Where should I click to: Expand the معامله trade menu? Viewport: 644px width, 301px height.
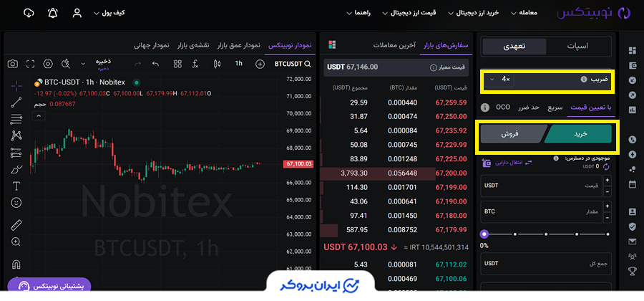click(524, 13)
